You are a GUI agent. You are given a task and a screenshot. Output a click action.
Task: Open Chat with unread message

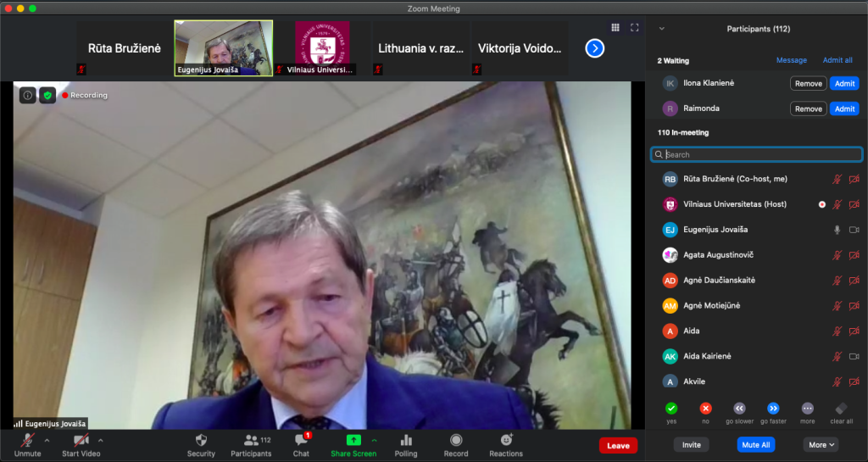click(301, 440)
